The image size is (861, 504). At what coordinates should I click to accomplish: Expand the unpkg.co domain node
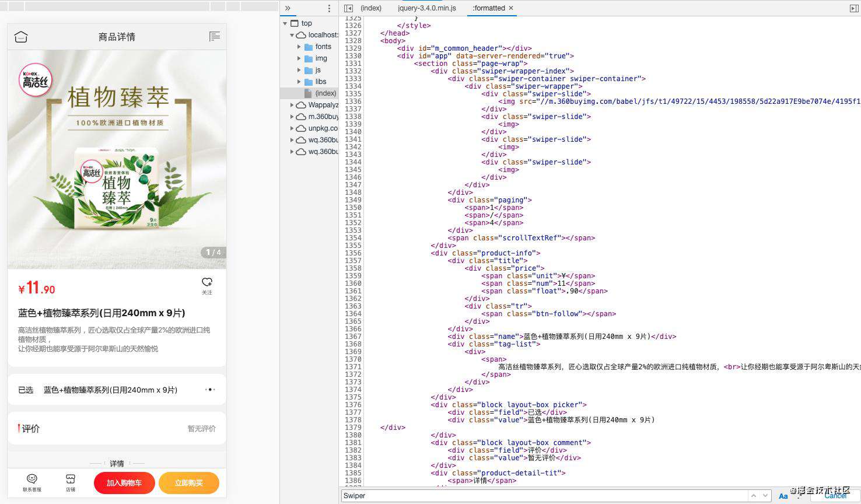292,128
